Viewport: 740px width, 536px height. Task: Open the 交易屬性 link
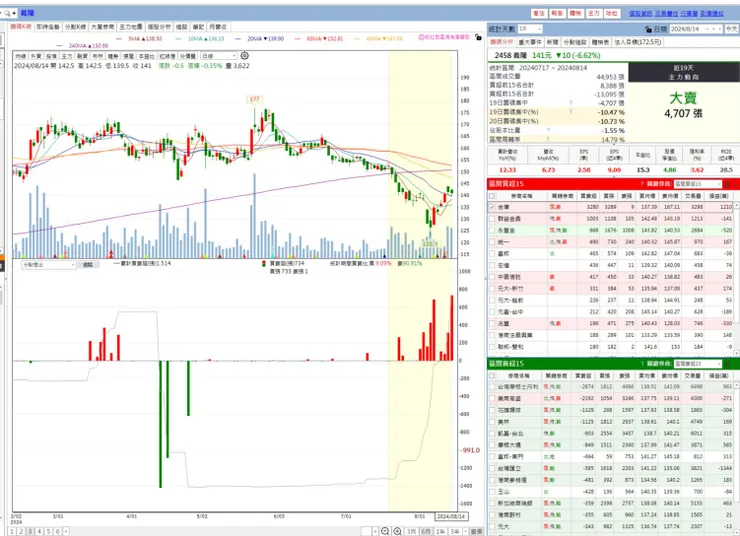[x=666, y=14]
